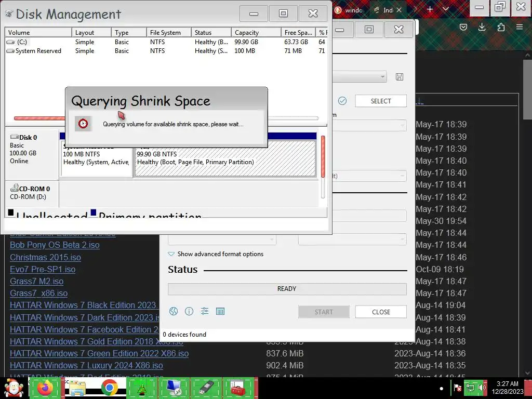Screen dimensions: 532x399
Task: Open Rufus cluster size dropdown
Action: 353,239
